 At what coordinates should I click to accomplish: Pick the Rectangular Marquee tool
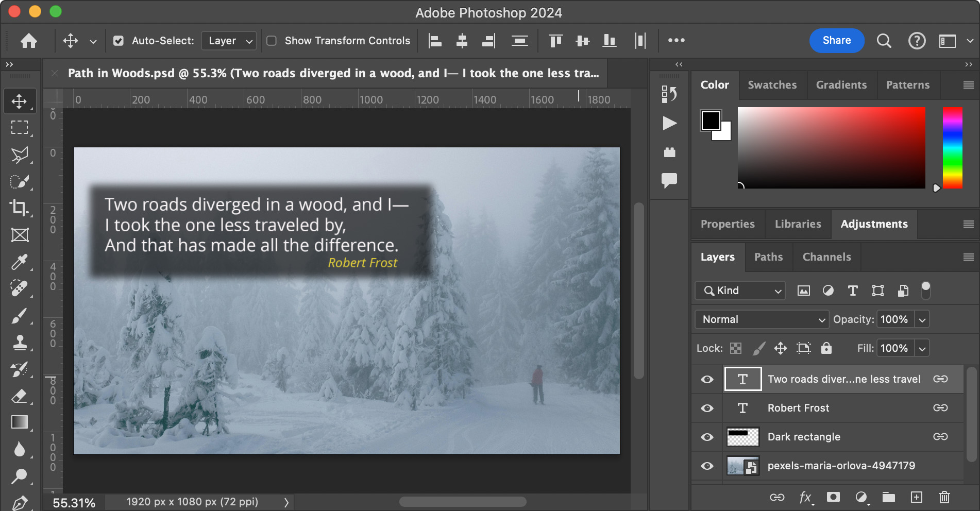20,127
